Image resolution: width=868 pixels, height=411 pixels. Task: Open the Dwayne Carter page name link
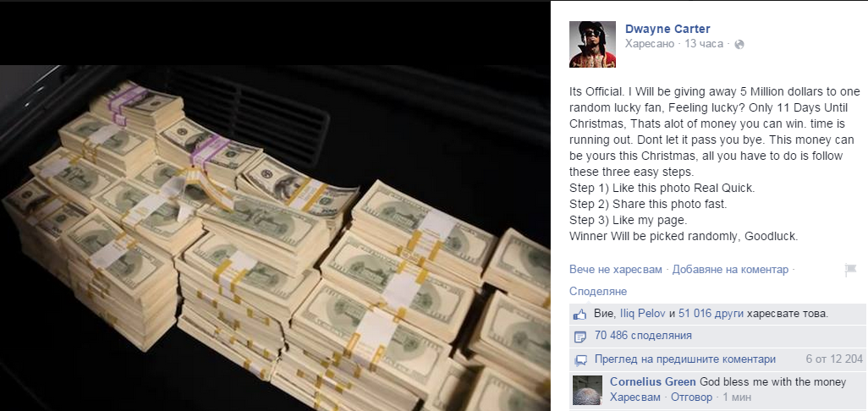[667, 29]
